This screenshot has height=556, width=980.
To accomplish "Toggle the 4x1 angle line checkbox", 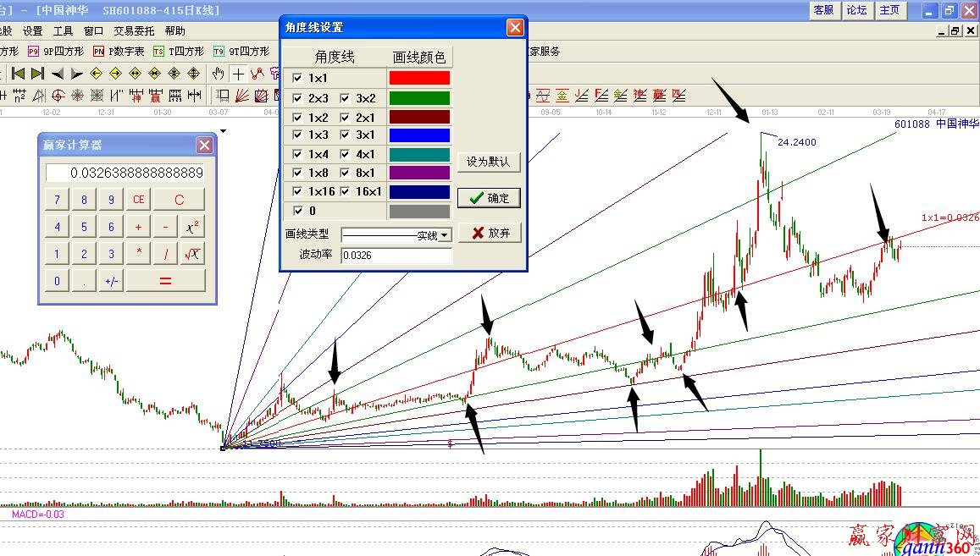I will 345,154.
